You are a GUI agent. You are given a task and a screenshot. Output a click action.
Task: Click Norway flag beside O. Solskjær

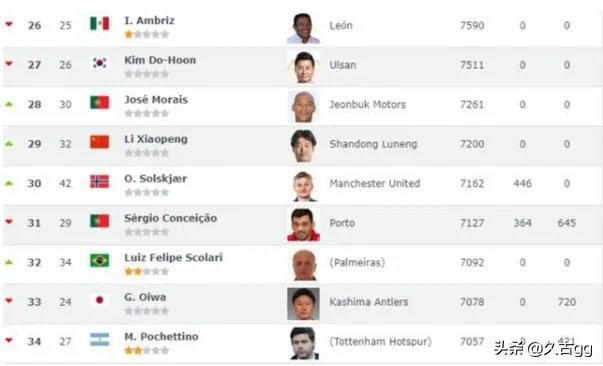pos(100,181)
